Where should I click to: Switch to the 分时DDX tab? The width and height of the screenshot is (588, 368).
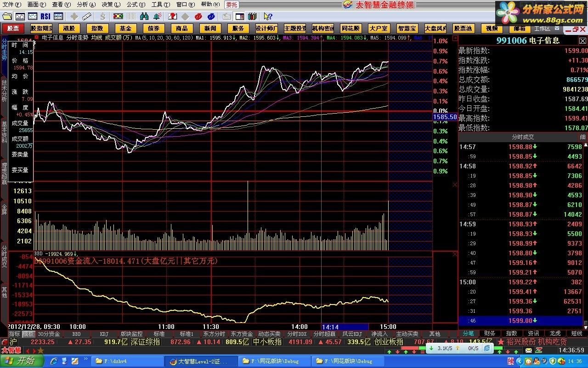[297, 334]
